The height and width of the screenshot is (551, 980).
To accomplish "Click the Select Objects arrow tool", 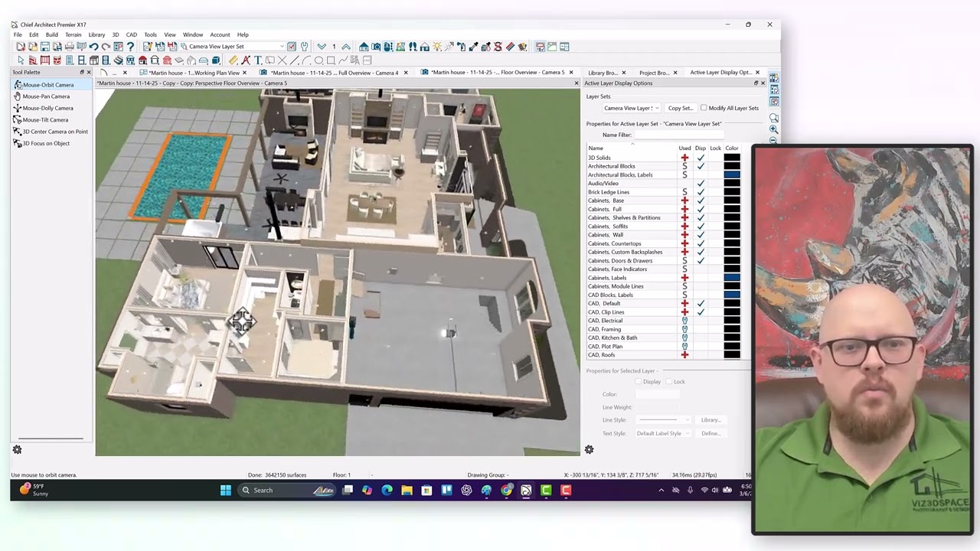I will (x=21, y=60).
